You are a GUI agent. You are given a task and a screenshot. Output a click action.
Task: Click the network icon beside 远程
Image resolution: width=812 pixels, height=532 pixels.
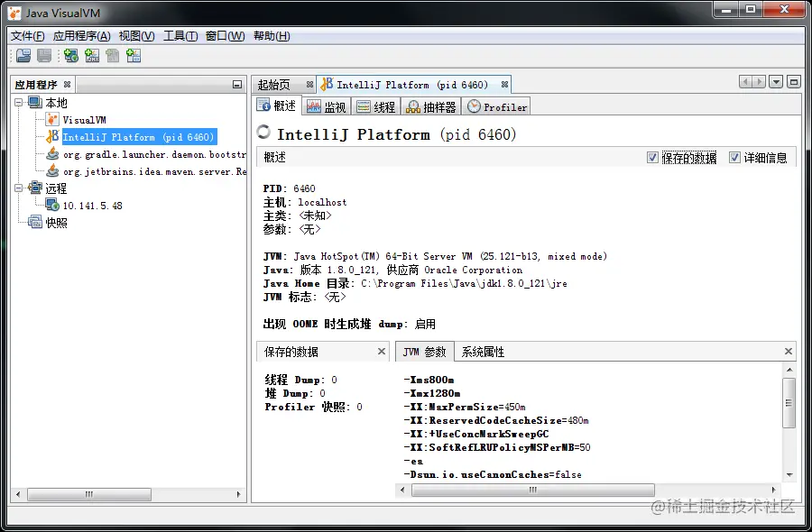34,188
